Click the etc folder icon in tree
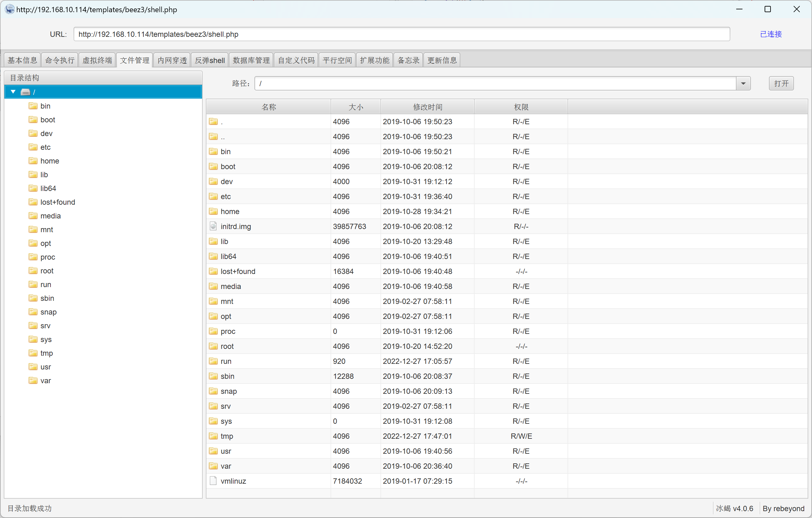This screenshot has height=518, width=812. coord(33,147)
